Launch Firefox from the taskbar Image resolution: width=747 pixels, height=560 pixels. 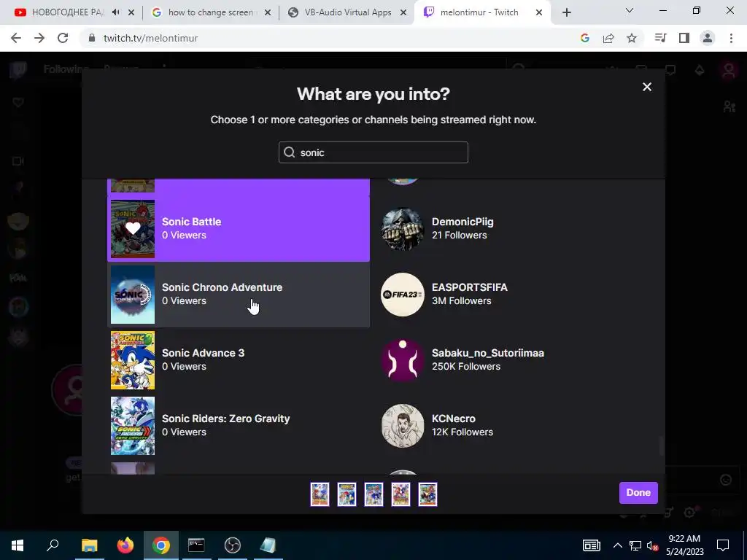coord(125,545)
